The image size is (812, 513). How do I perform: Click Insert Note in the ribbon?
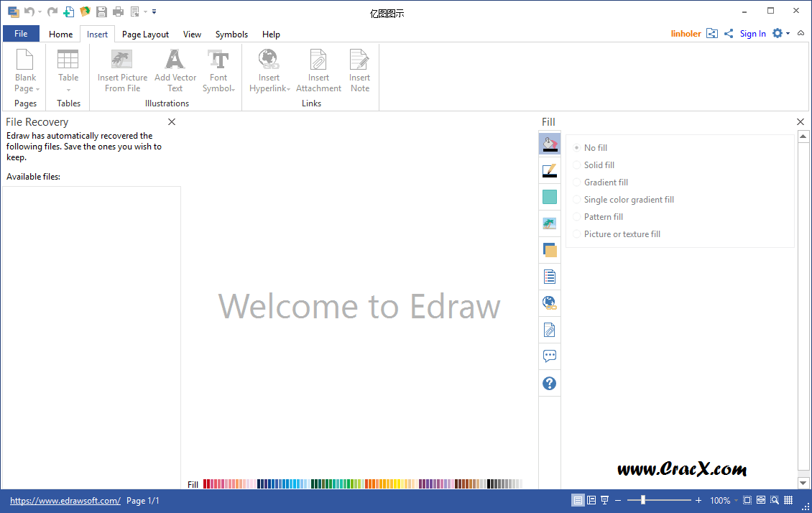click(359, 70)
